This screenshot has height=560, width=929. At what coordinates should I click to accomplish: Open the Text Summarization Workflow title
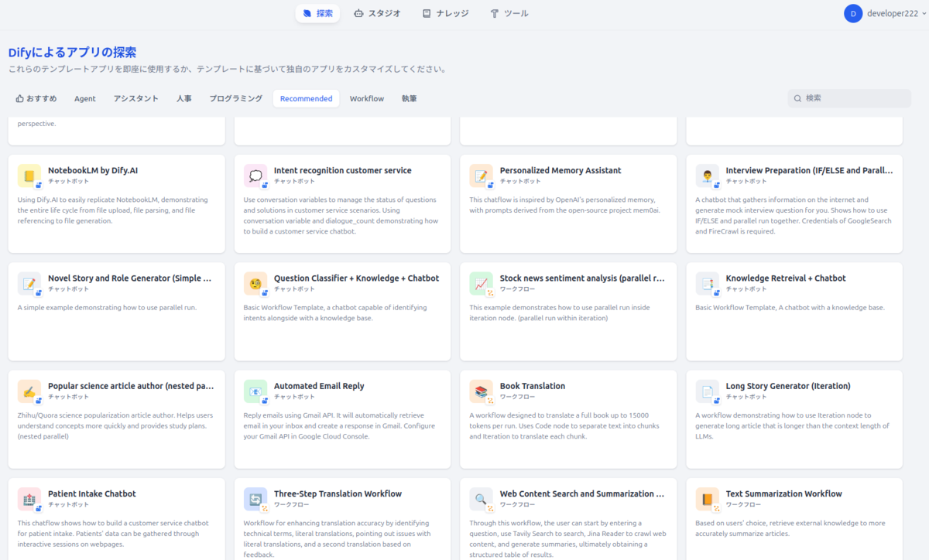click(x=784, y=493)
